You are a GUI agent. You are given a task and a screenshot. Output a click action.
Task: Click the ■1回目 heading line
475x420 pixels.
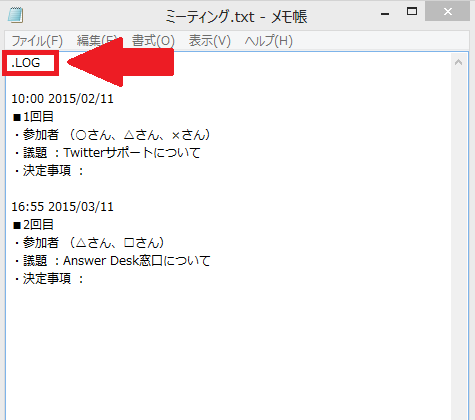coord(33,117)
